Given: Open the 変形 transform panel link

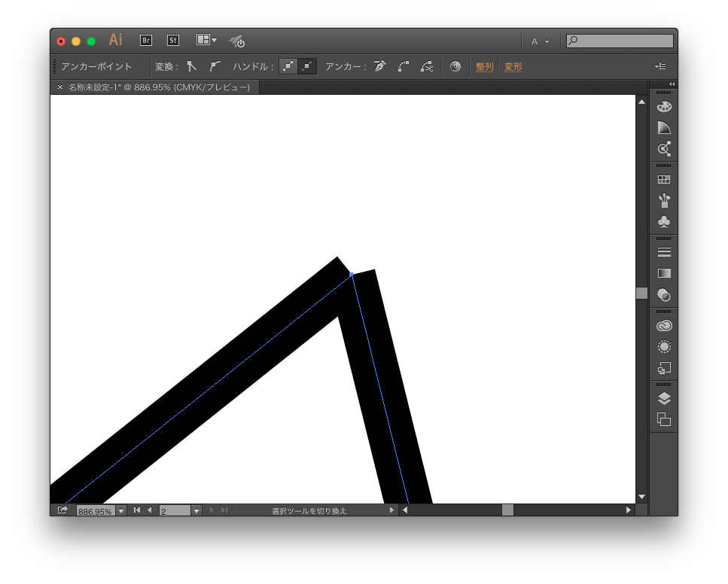Looking at the screenshot, I should pyautogui.click(x=513, y=67).
